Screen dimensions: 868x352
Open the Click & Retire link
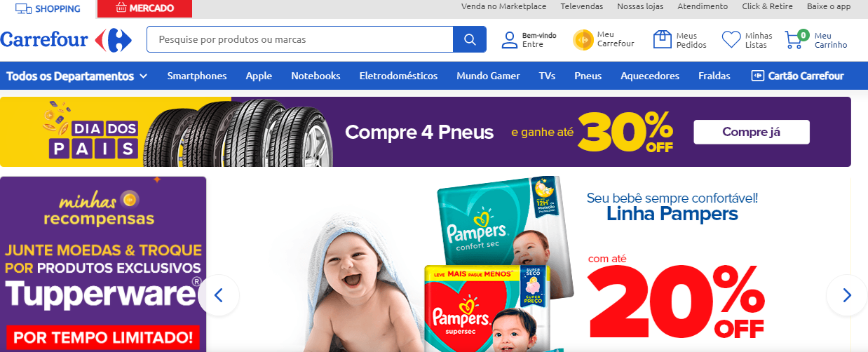[768, 6]
